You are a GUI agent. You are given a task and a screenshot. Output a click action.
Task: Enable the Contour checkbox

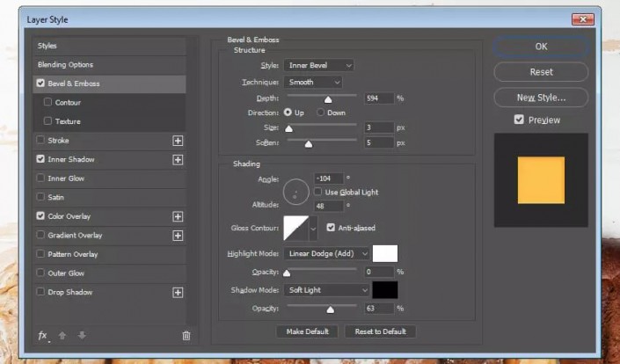pos(47,102)
